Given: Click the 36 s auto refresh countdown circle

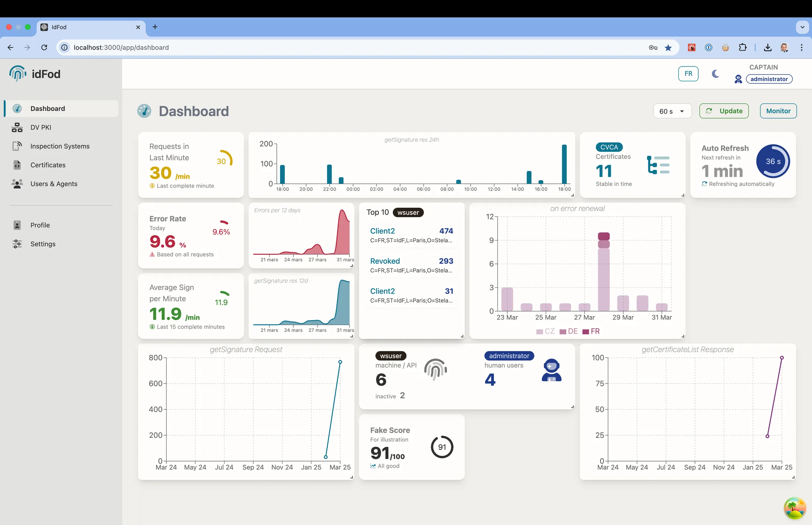Looking at the screenshot, I should tap(773, 161).
